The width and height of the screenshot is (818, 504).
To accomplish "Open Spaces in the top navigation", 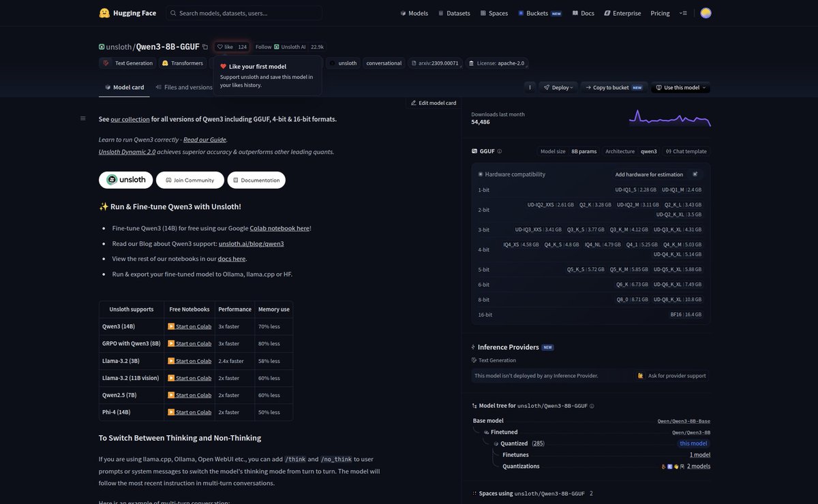I will coord(494,13).
